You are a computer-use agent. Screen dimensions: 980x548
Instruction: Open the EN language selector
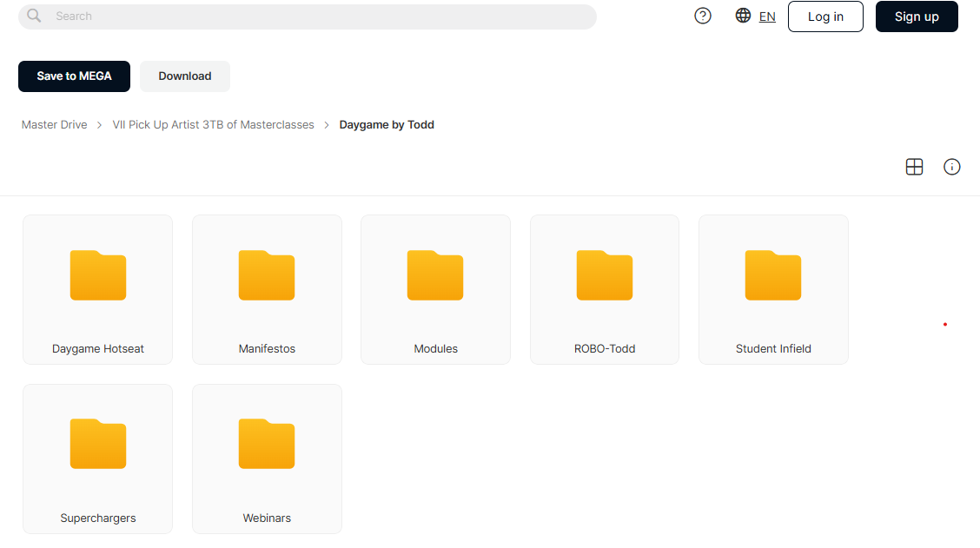point(767,17)
